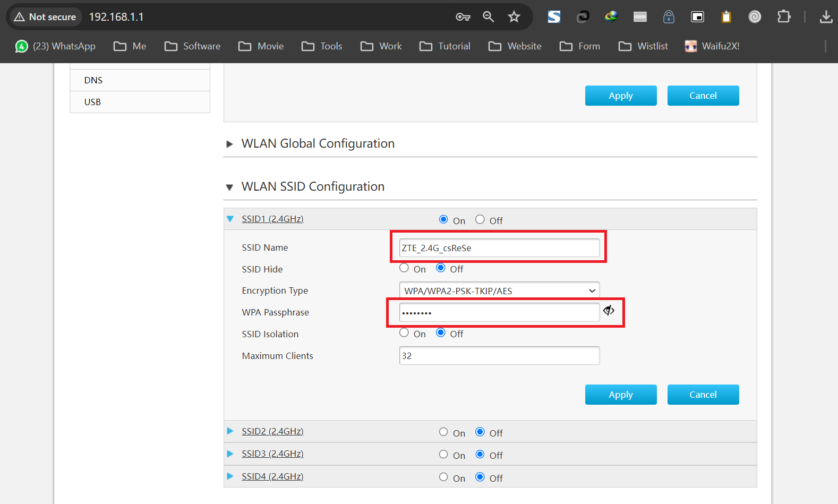Open the Wistlist bookmarks folder
Image resolution: width=838 pixels, height=504 pixels.
coord(643,46)
